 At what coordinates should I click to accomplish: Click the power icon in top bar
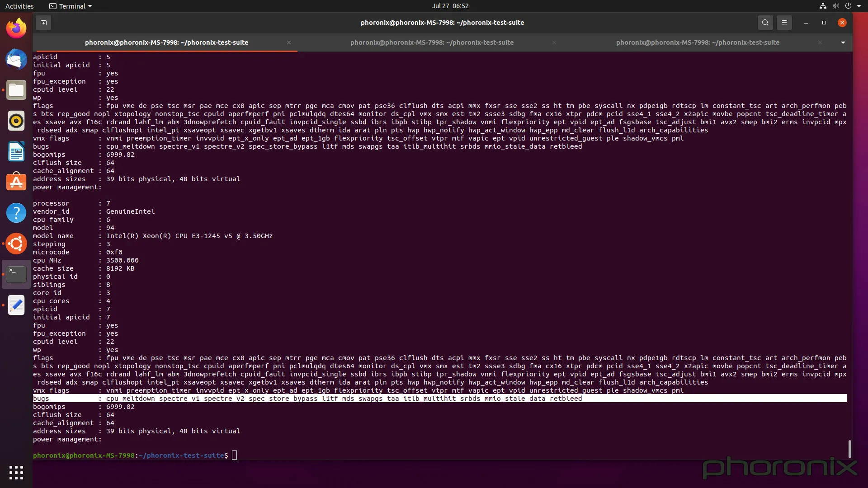[x=848, y=6]
